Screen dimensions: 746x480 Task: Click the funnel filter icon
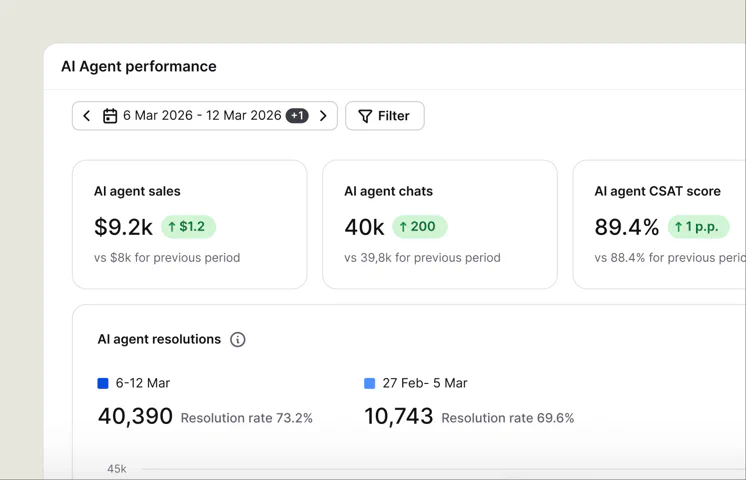pos(365,116)
